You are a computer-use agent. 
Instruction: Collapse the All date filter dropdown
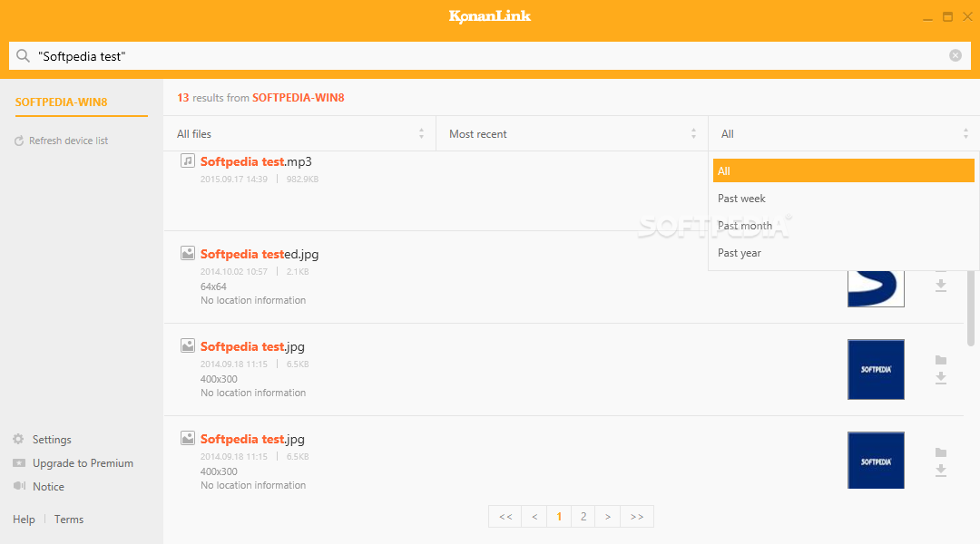pyautogui.click(x=844, y=133)
